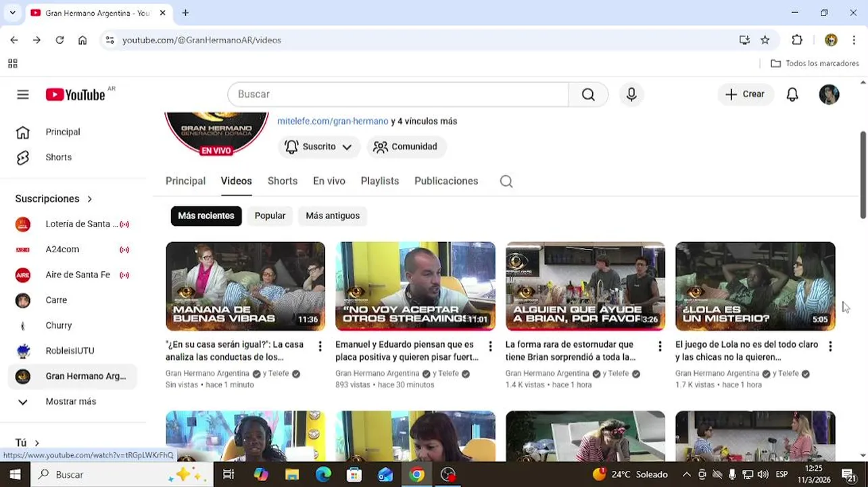The image size is (868, 487).
Task: Reload the page in Chrome
Action: (x=59, y=40)
